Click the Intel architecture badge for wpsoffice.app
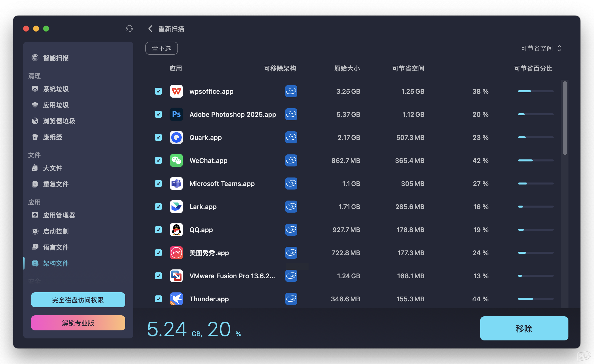 291,91
